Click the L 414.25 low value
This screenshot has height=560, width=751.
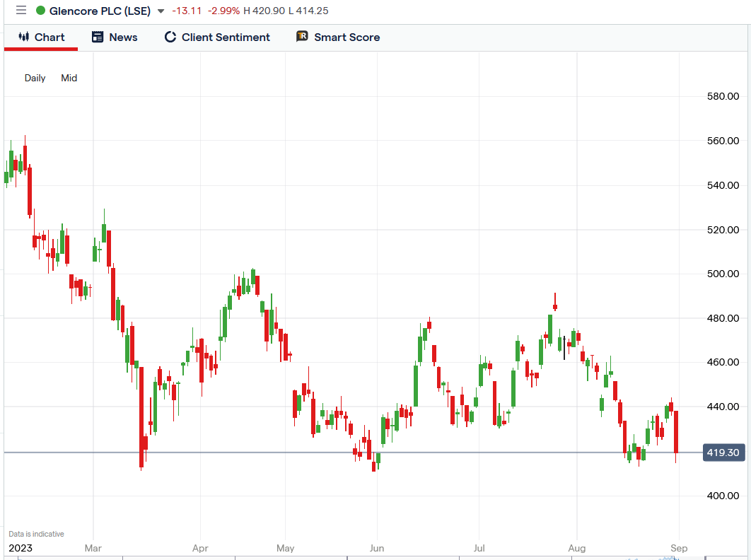(308, 11)
